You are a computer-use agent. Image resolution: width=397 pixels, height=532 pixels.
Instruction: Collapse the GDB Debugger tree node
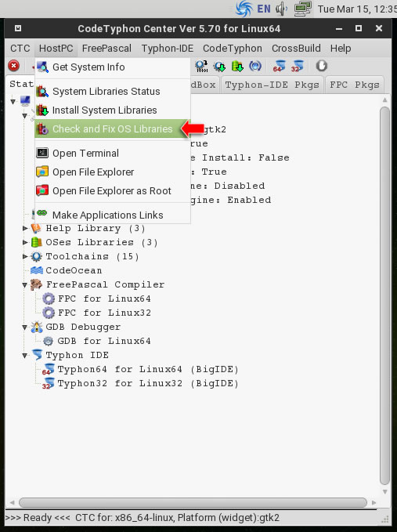(x=25, y=328)
